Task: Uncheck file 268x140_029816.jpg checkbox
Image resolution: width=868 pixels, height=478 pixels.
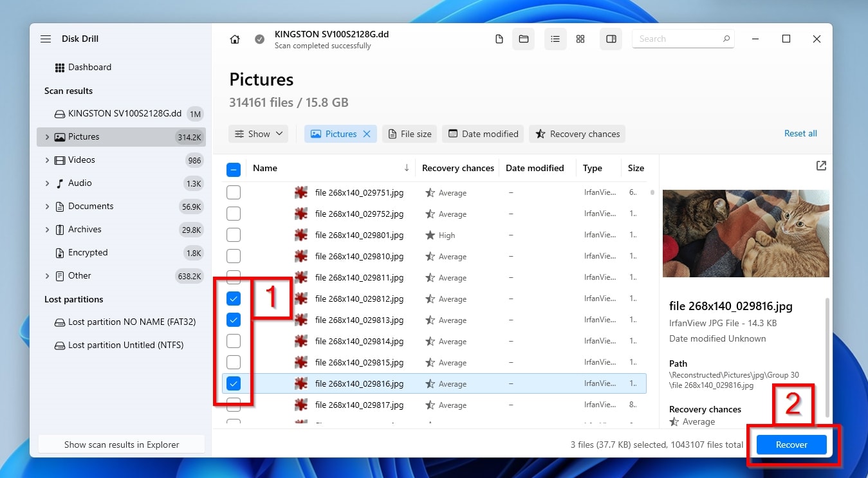Action: click(234, 383)
